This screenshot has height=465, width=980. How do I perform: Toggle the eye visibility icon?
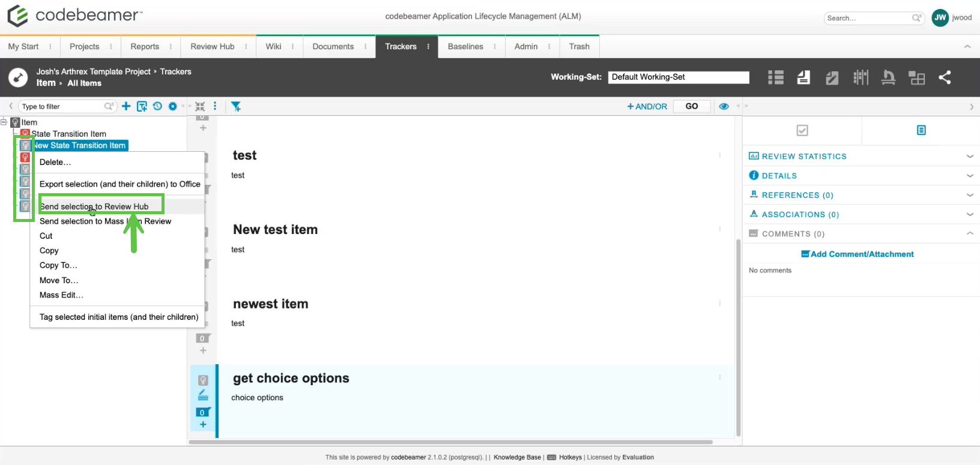coord(724,106)
